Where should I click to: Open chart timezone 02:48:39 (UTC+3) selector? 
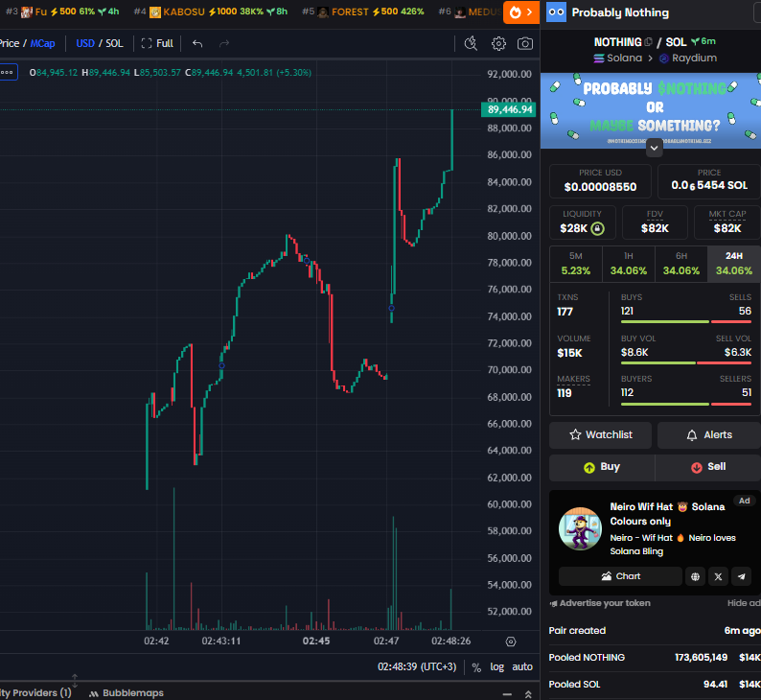tap(417, 667)
